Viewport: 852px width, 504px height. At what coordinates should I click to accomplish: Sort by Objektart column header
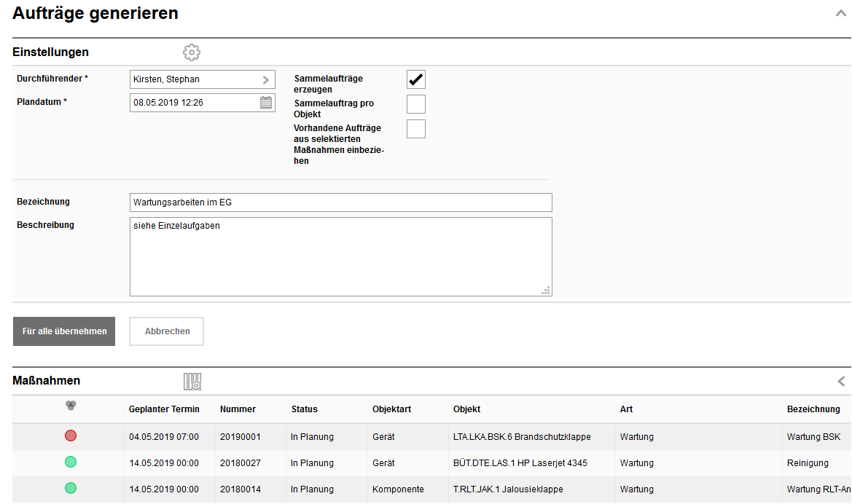391,409
